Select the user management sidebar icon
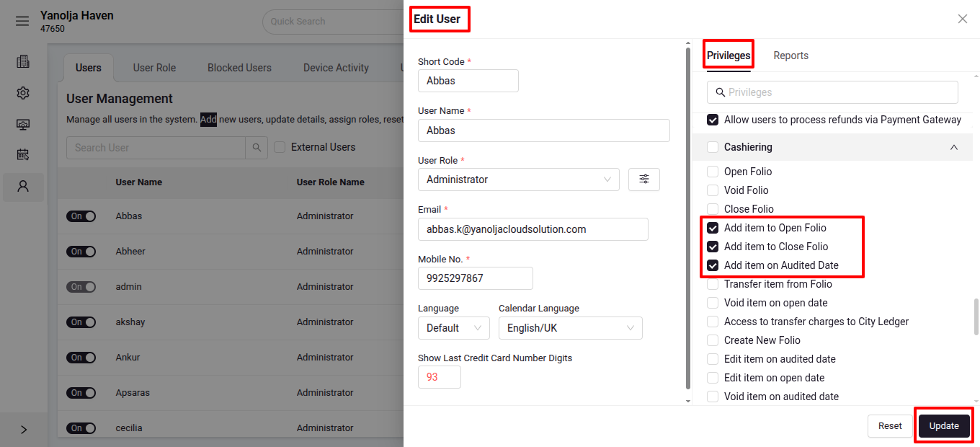The image size is (980, 447). click(x=23, y=187)
